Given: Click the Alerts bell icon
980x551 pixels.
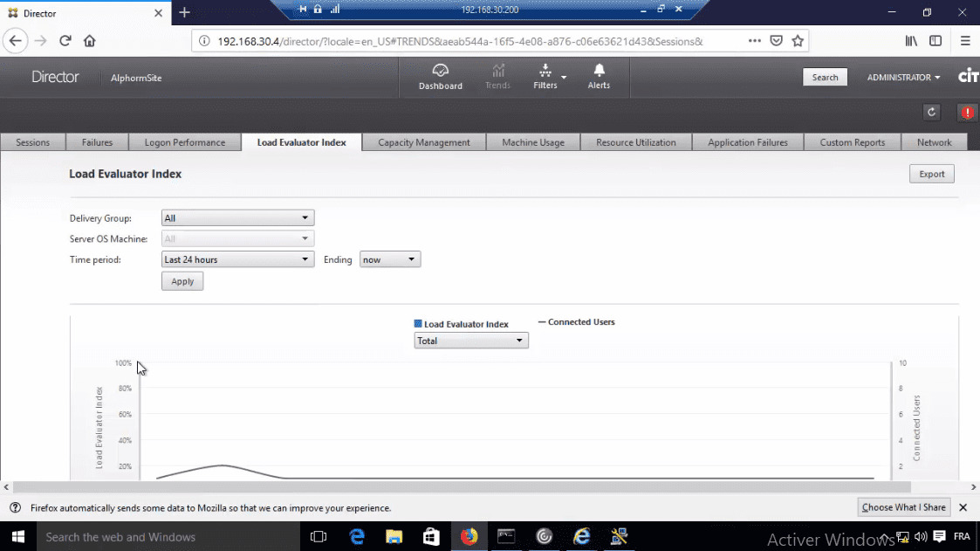Looking at the screenshot, I should point(599,77).
